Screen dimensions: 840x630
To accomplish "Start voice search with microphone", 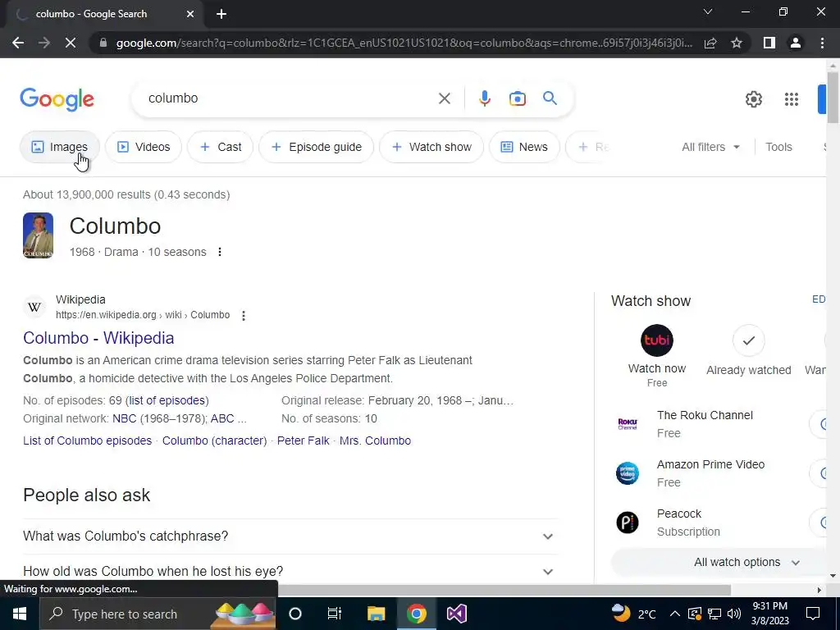I will tap(484, 98).
